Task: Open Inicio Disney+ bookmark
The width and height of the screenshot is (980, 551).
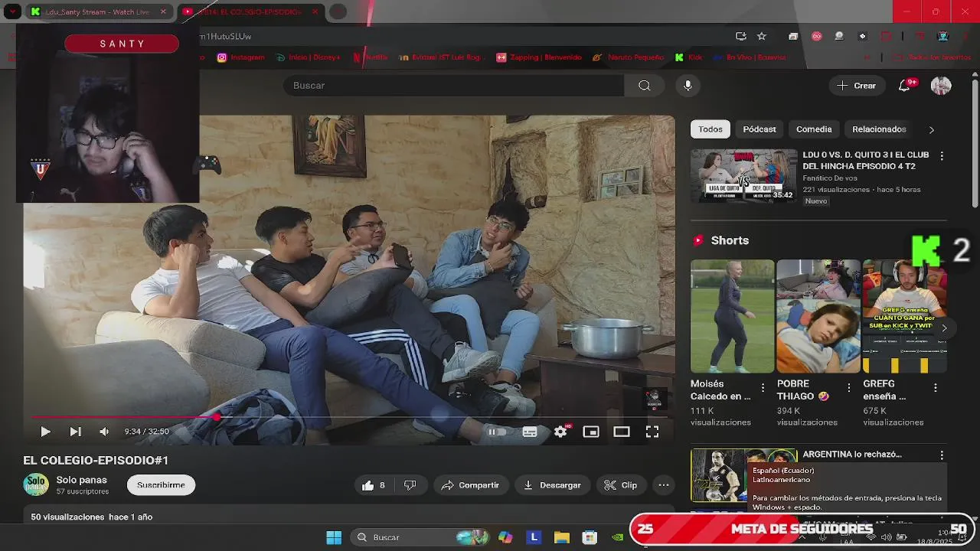Action: point(308,57)
